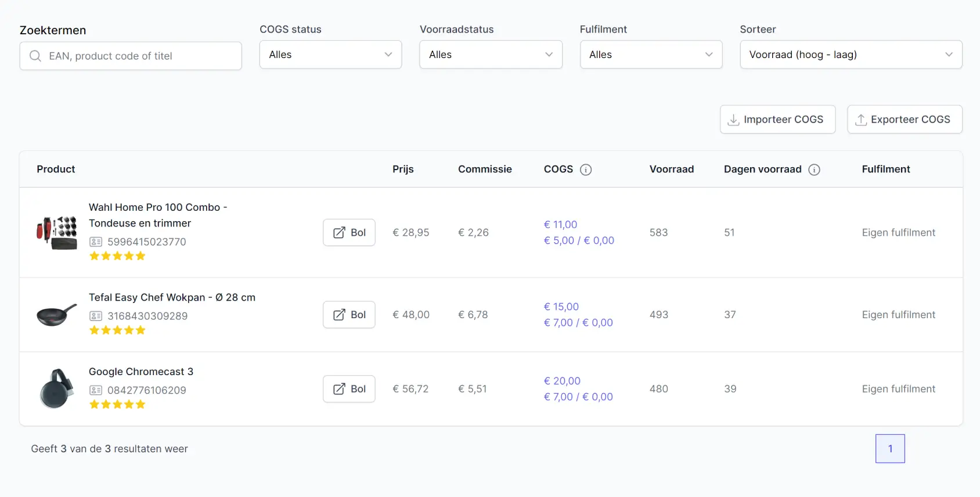Click the commission € 2,26
The height and width of the screenshot is (497, 980).
point(473,232)
